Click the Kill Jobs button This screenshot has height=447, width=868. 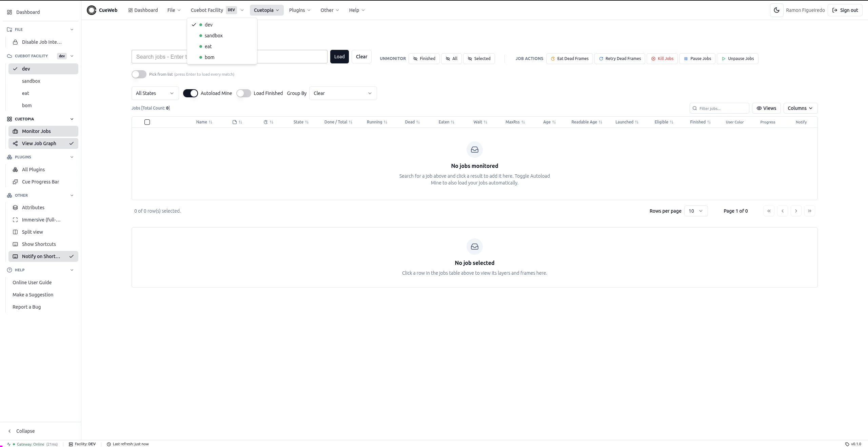(x=662, y=59)
